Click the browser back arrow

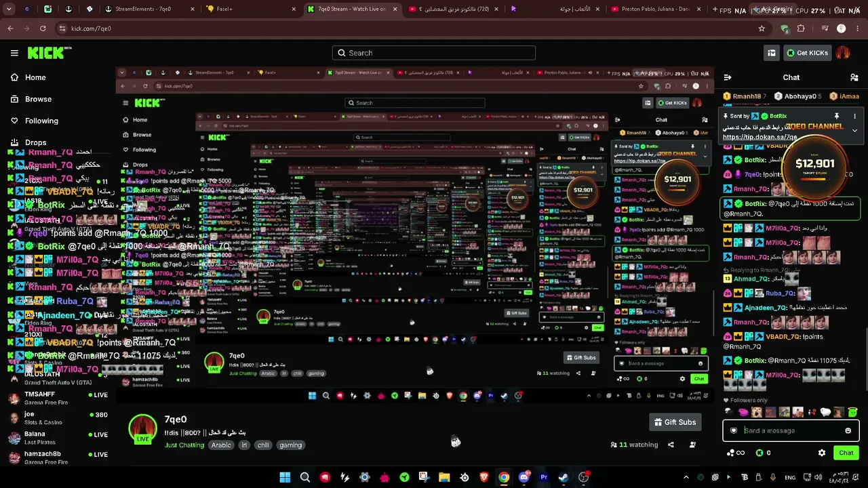10,28
